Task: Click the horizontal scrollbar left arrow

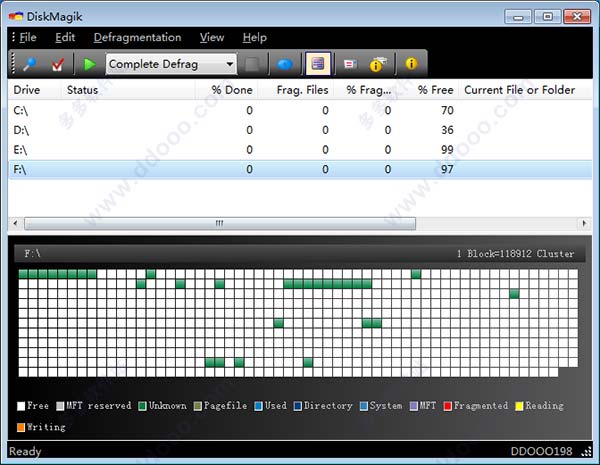Action: coord(15,223)
